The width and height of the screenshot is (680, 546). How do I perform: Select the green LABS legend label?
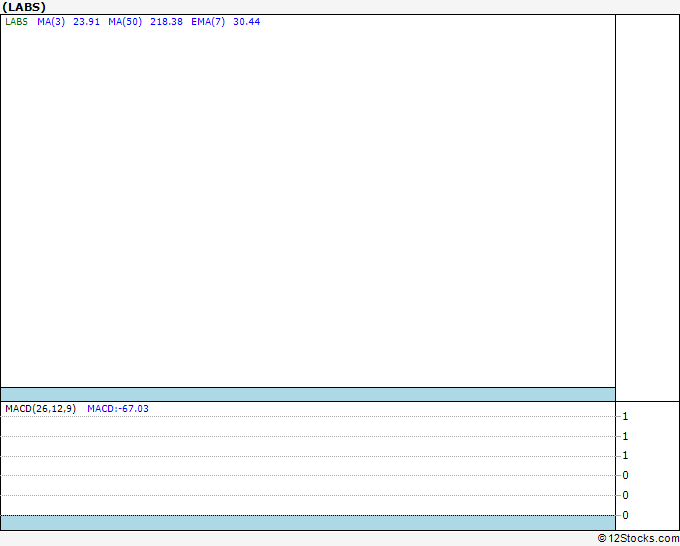tap(16, 22)
